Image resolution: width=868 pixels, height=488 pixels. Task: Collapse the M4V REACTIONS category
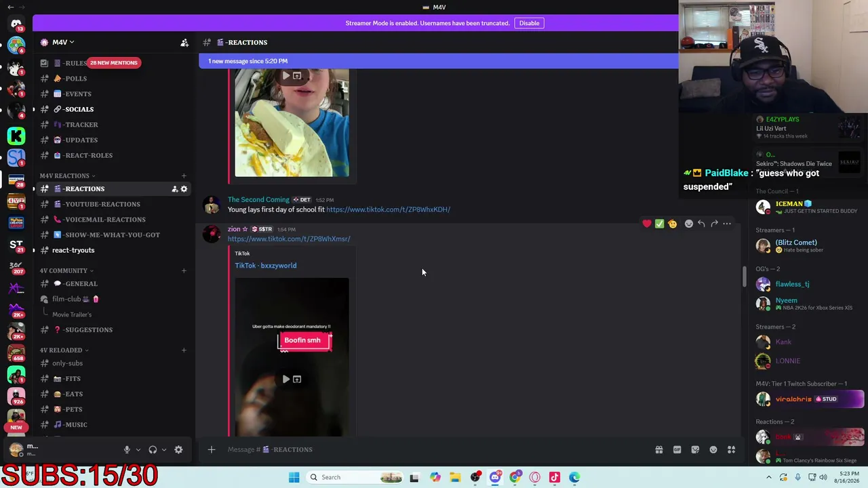pyautogui.click(x=67, y=176)
